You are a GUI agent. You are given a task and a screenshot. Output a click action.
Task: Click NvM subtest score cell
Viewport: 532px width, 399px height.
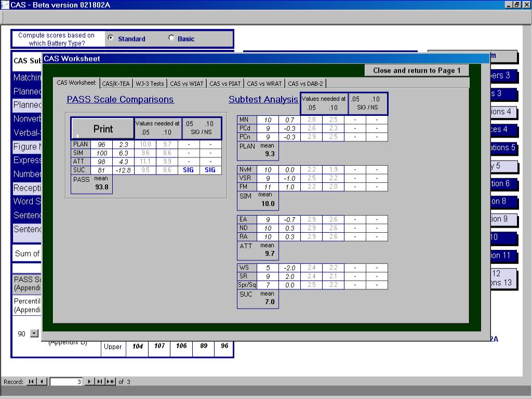click(x=268, y=170)
